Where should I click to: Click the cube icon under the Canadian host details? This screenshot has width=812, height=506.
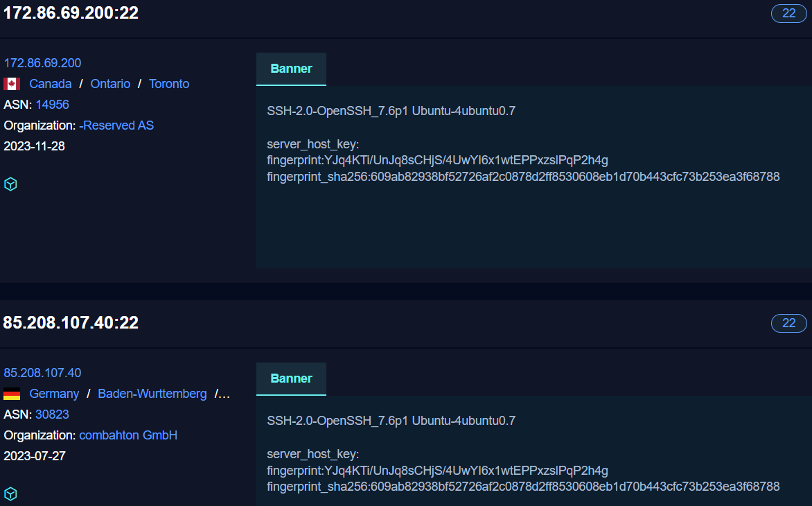(10, 184)
